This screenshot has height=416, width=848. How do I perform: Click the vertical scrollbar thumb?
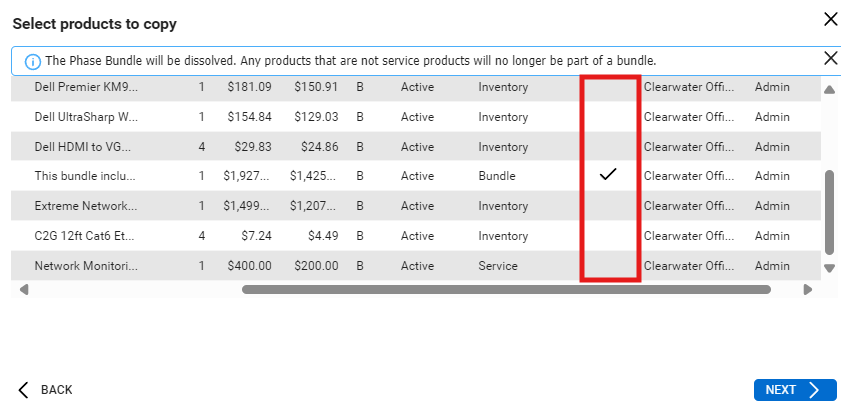pos(828,212)
